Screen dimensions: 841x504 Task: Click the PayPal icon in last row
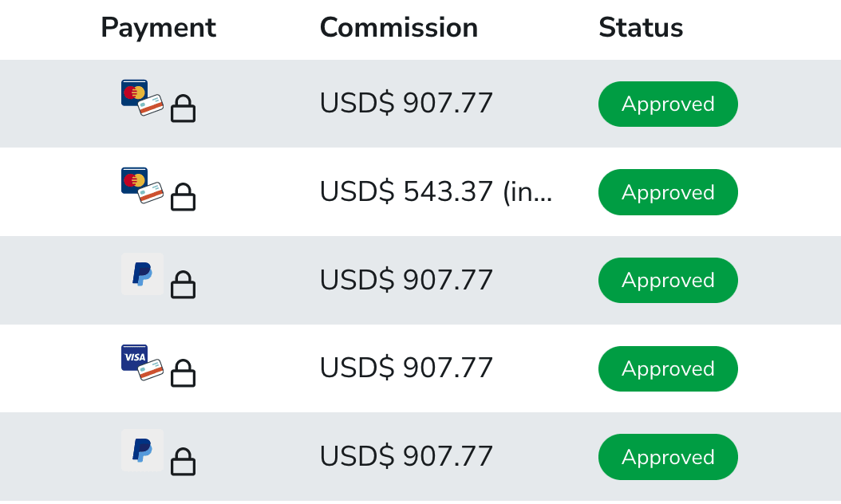pos(142,451)
